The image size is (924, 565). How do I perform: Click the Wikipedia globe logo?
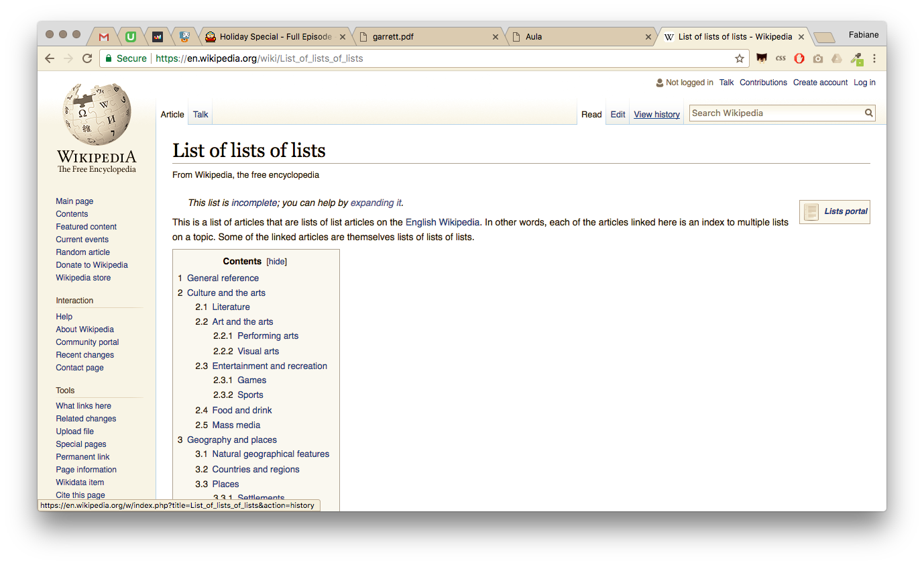(97, 115)
